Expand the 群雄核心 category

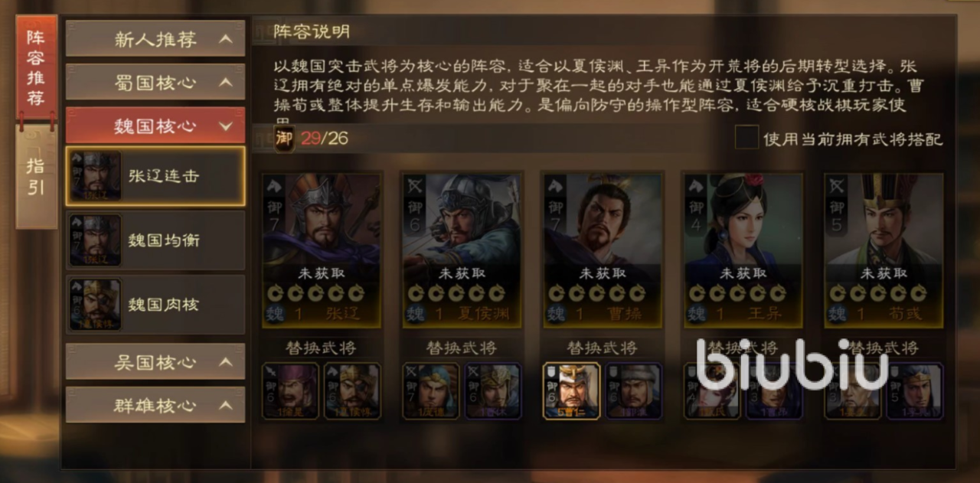tap(155, 404)
